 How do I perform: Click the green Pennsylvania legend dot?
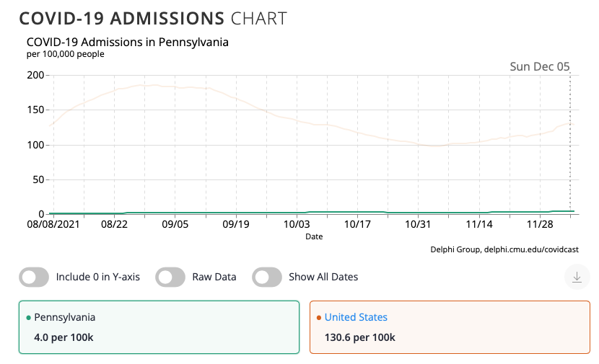[x=28, y=318]
